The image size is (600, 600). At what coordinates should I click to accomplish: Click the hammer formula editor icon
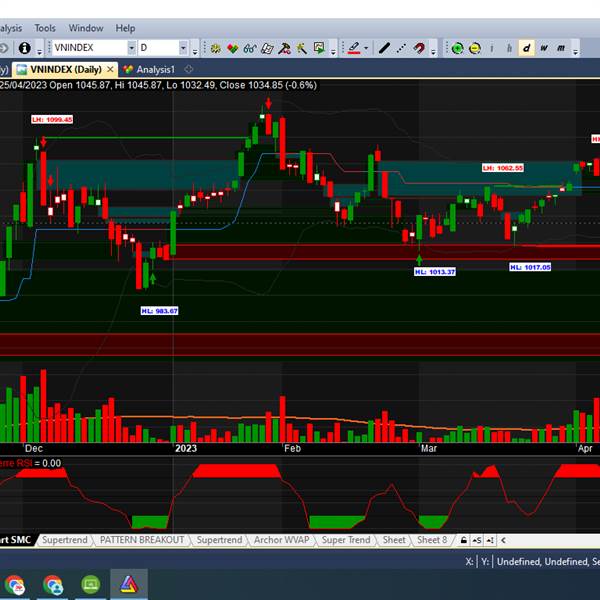tap(284, 49)
